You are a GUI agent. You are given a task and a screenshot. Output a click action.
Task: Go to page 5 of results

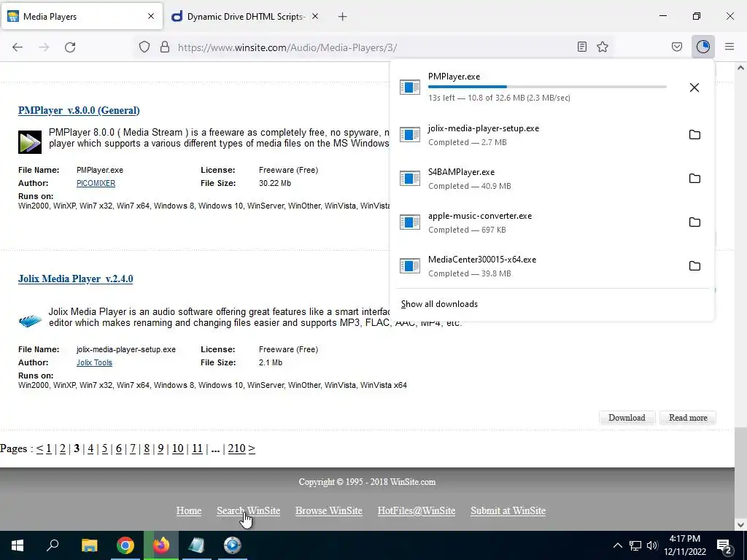pos(105,448)
